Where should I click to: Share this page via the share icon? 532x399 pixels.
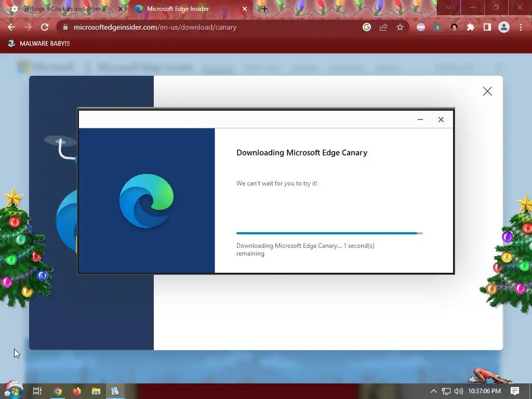click(383, 27)
